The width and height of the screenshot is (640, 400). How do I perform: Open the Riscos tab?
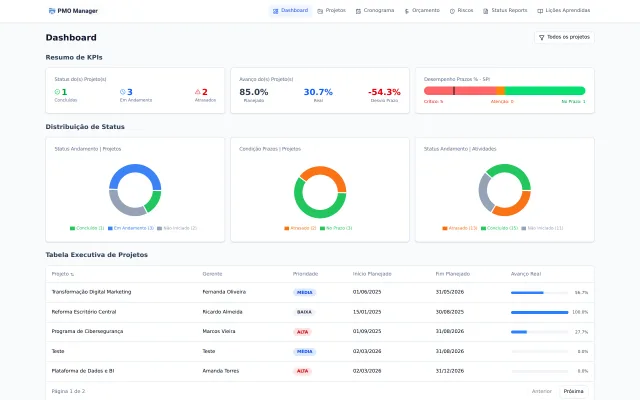point(461,11)
